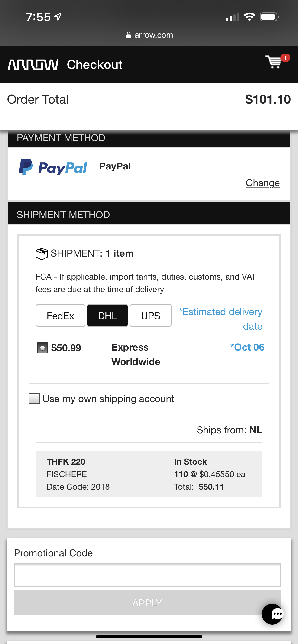Tap the shipment box icon

point(42,254)
